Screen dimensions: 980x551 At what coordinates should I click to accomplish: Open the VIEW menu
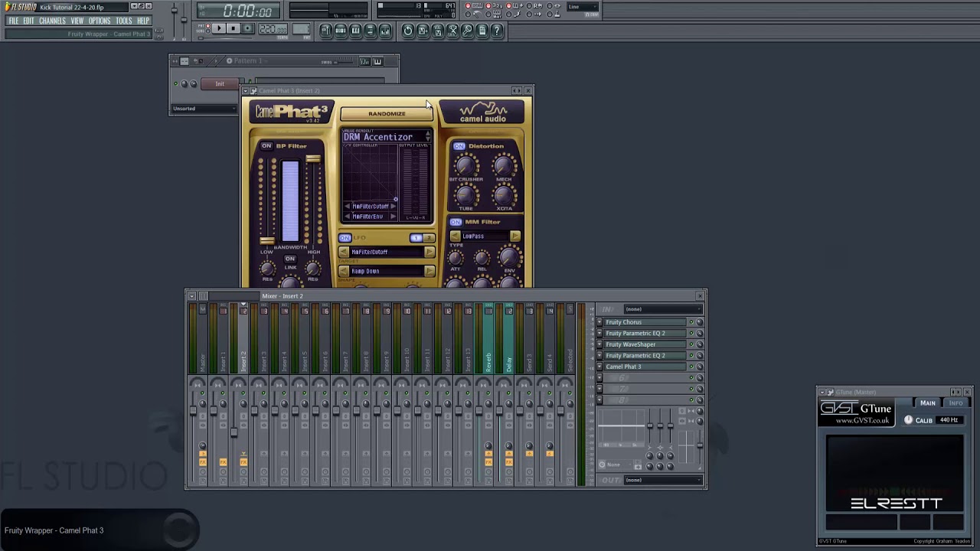[77, 21]
